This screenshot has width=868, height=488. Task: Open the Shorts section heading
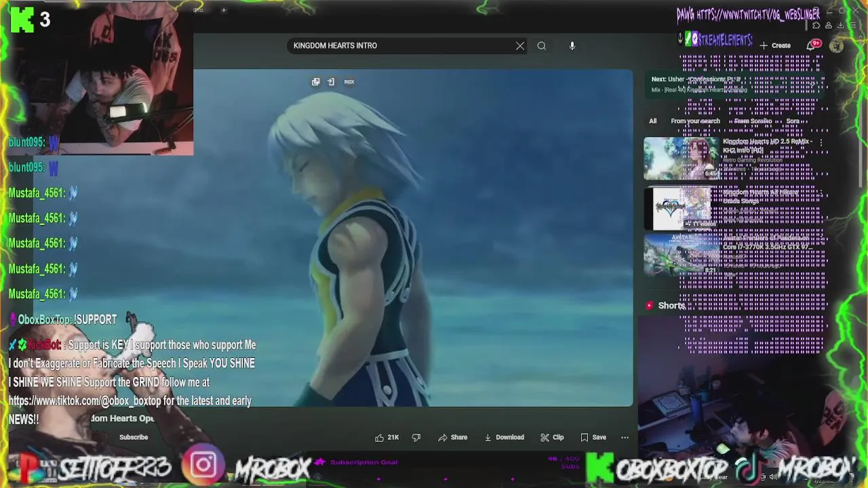[671, 306]
